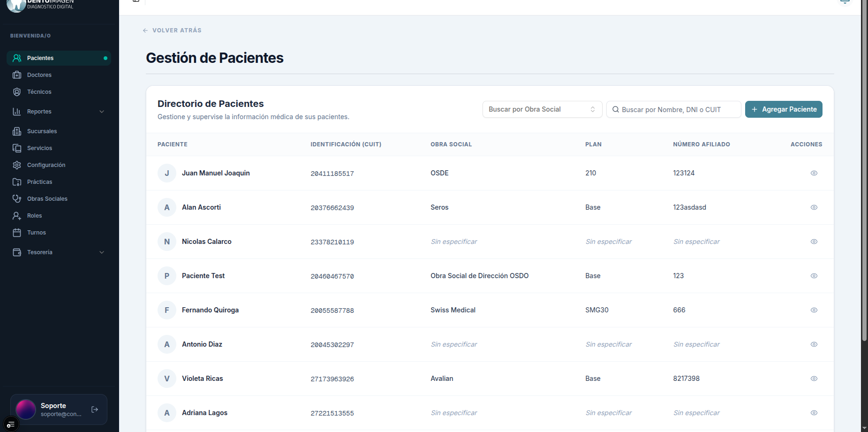
Task: Open the Buscar por Obra Social dropdown
Action: [542, 109]
